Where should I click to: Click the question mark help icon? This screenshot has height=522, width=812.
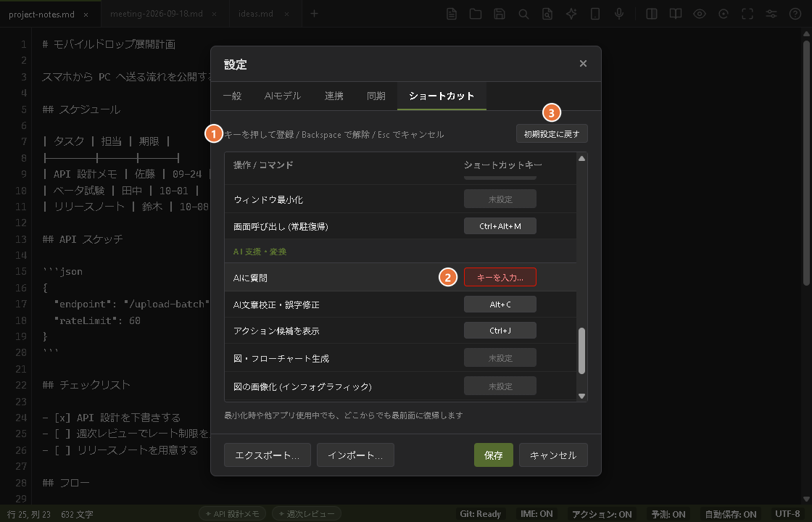pos(795,14)
